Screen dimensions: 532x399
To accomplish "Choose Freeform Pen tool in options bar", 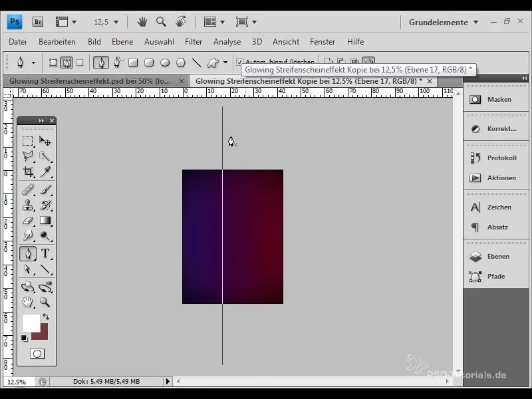I will [118, 63].
